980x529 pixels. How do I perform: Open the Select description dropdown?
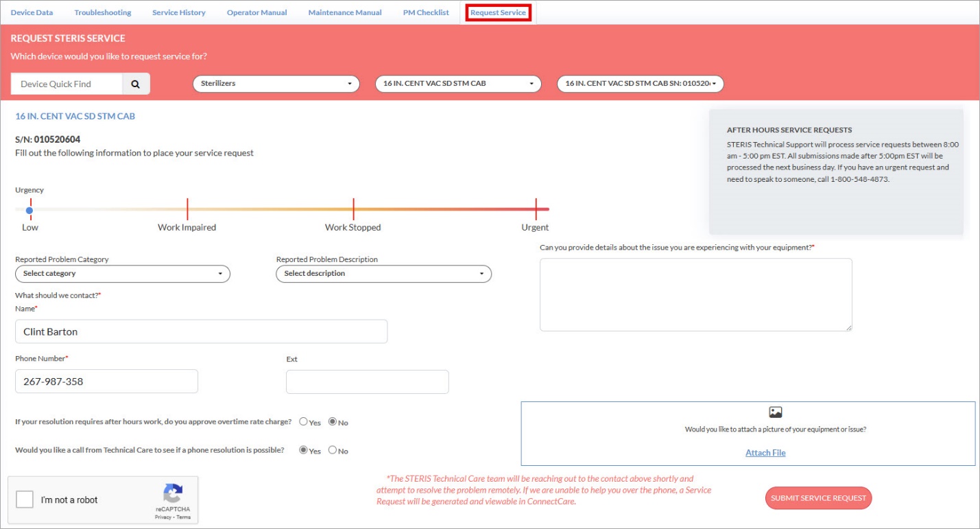pos(384,274)
